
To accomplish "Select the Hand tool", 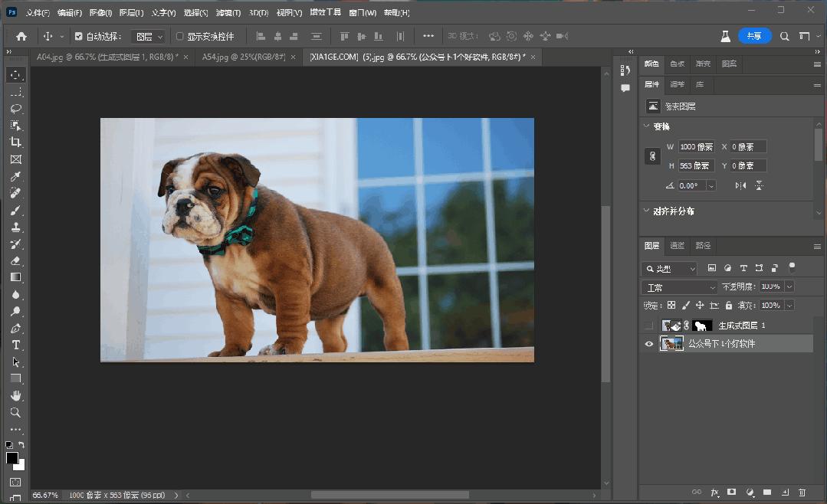I will (x=16, y=396).
